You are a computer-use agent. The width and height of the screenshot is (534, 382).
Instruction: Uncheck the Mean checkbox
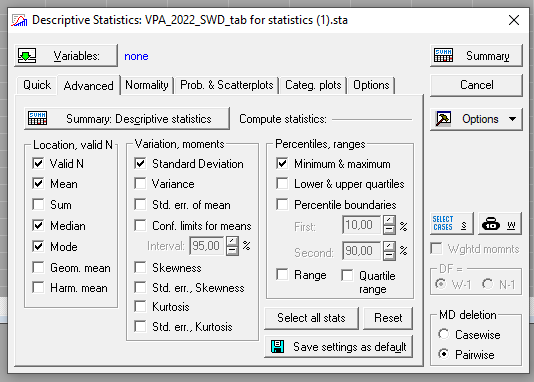[x=38, y=184]
